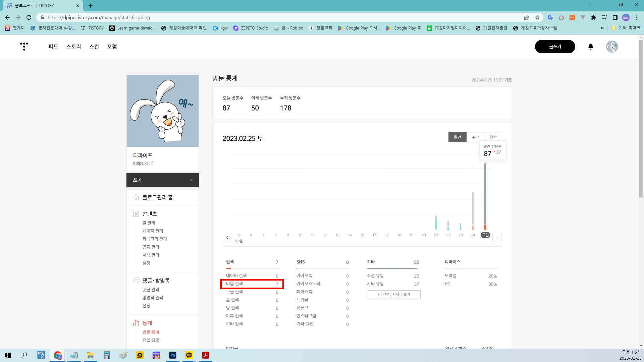Open the 스토리 menu item
This screenshot has width=644, height=362.
[73, 47]
